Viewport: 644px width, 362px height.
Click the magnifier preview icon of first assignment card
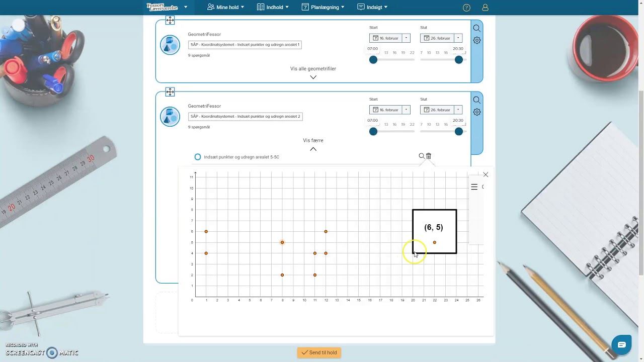(476, 29)
